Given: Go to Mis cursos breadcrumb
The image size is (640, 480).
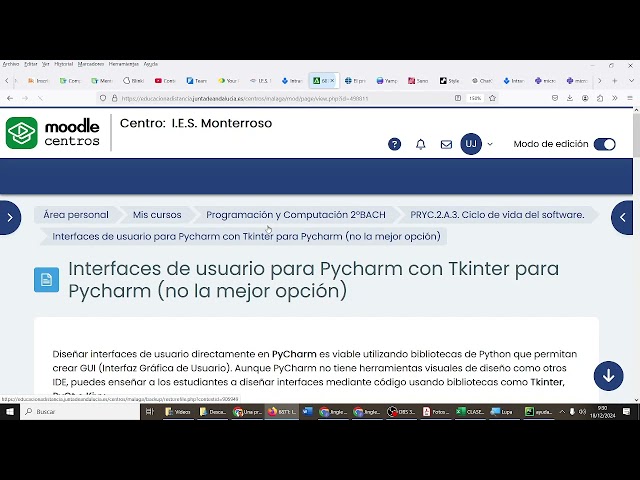Looking at the screenshot, I should pos(157,215).
